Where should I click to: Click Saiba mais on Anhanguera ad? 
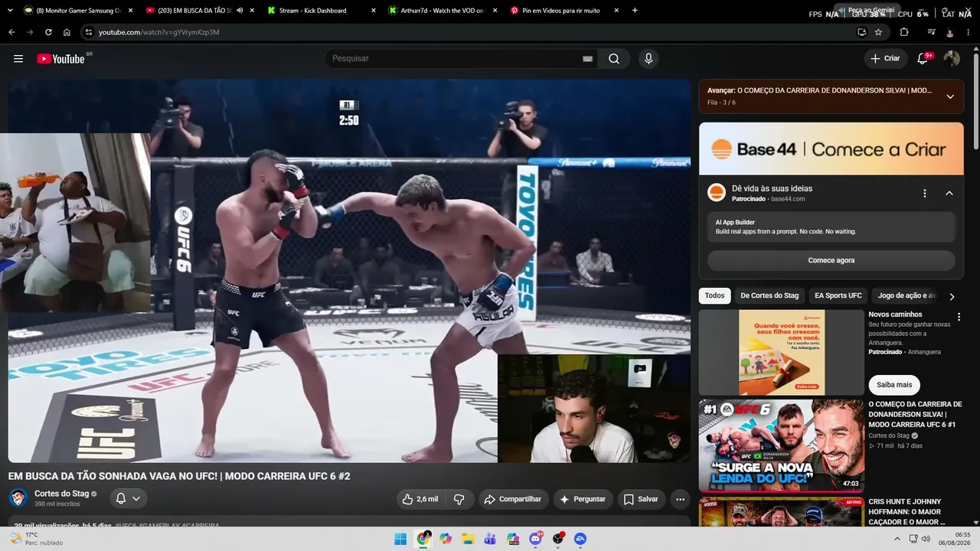pos(894,385)
